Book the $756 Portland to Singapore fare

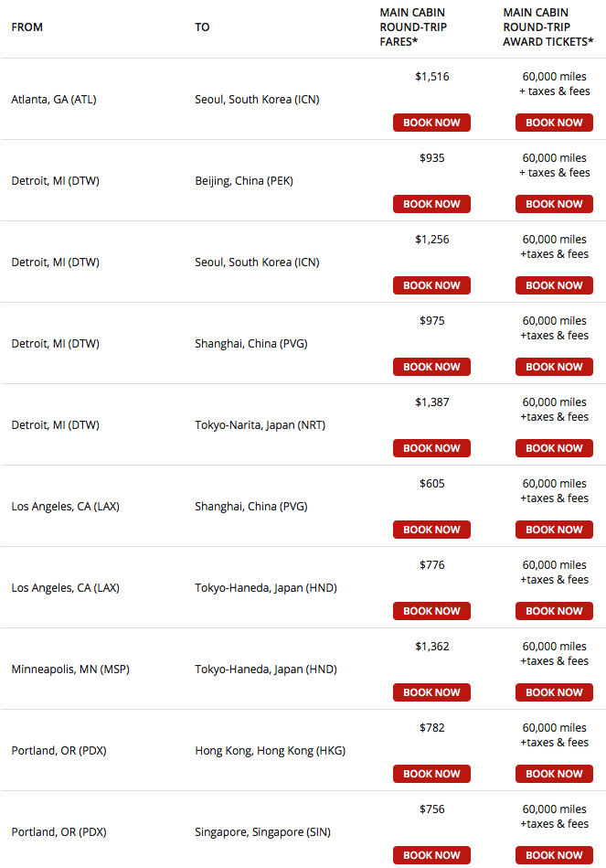click(431, 855)
